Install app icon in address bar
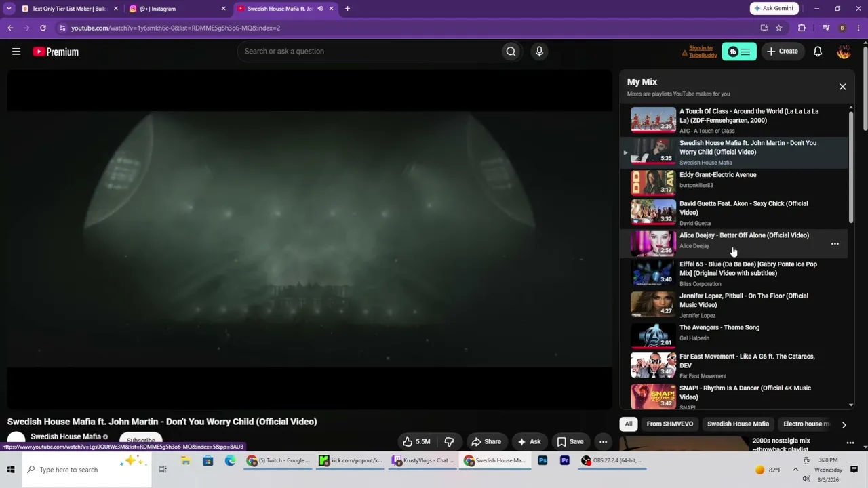 point(764,28)
